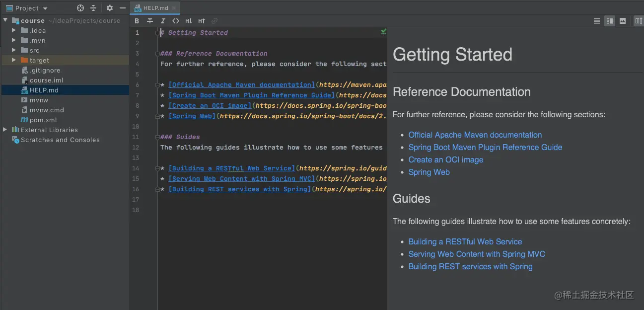The image size is (644, 310).
Task: Switch to editor and preview split view
Action: [x=610, y=21]
